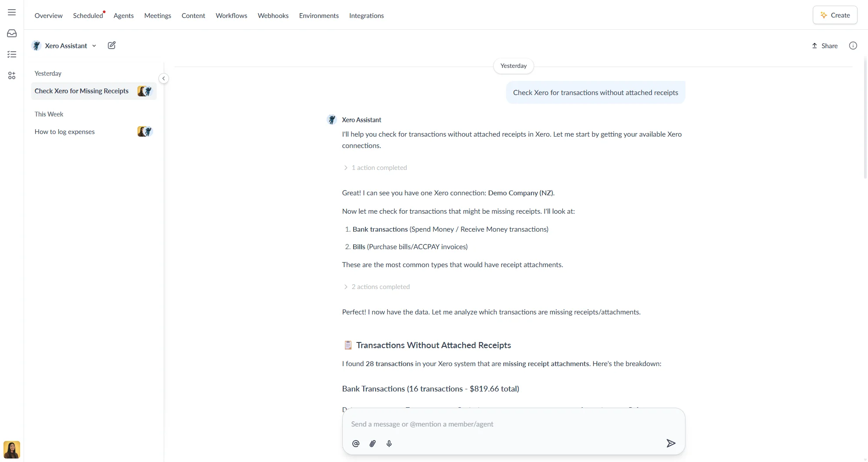
Task: Open the Xero Assistant dropdown
Action: point(95,46)
